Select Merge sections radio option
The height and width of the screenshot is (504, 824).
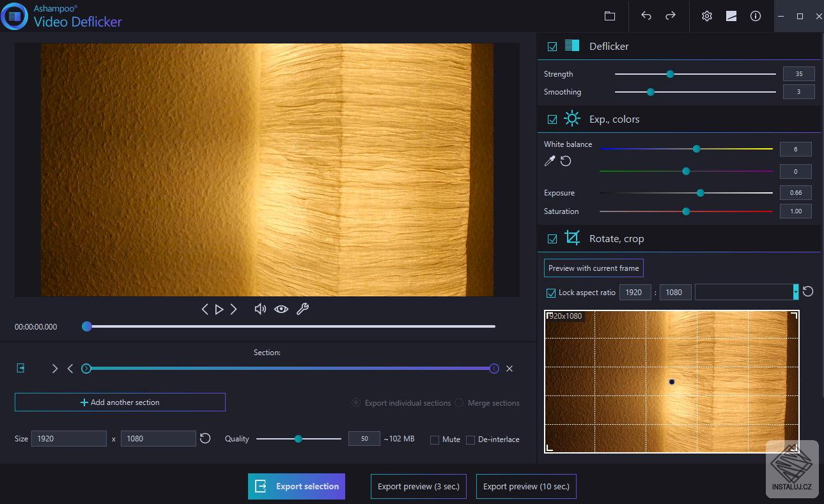pyautogui.click(x=458, y=403)
